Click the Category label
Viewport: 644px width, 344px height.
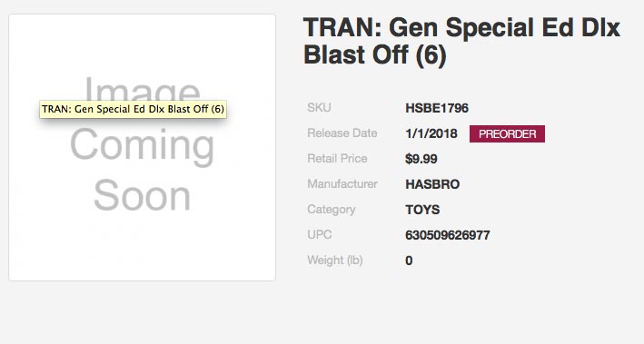pos(332,210)
